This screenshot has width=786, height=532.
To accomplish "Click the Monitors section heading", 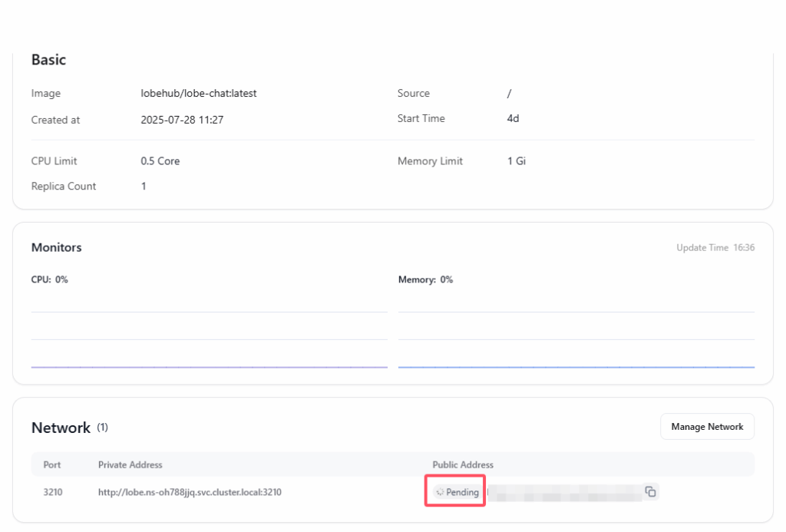I will coord(56,247).
